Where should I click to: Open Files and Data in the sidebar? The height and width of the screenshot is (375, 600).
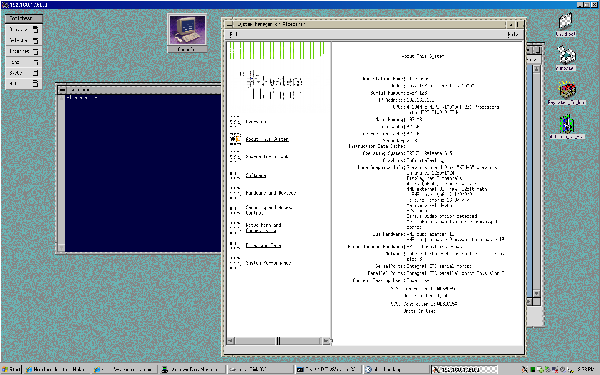click(x=263, y=246)
